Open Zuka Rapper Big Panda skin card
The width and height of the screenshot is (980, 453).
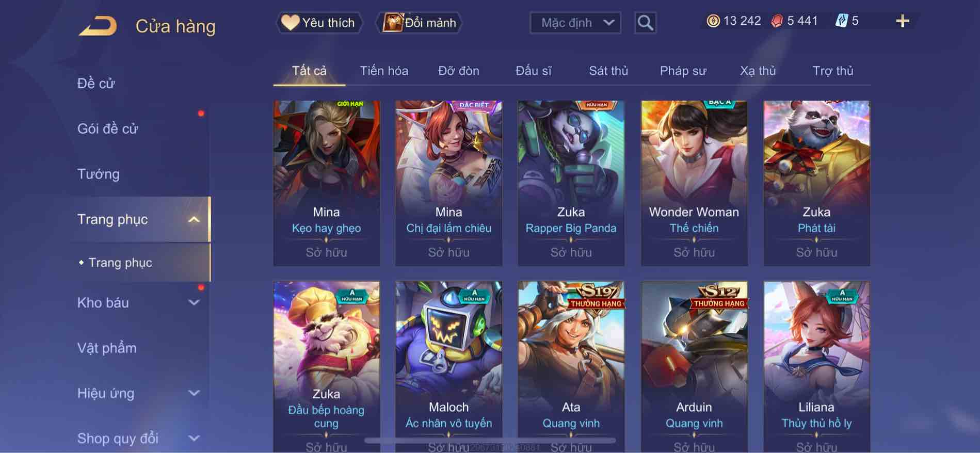pos(571,183)
